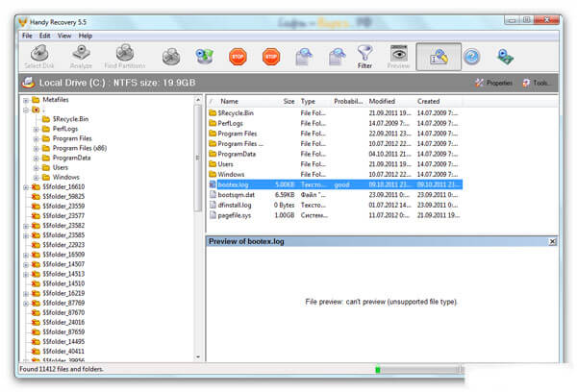Click the dfinstall.log file icon
Screen dimensions: 577x392
[213, 205]
